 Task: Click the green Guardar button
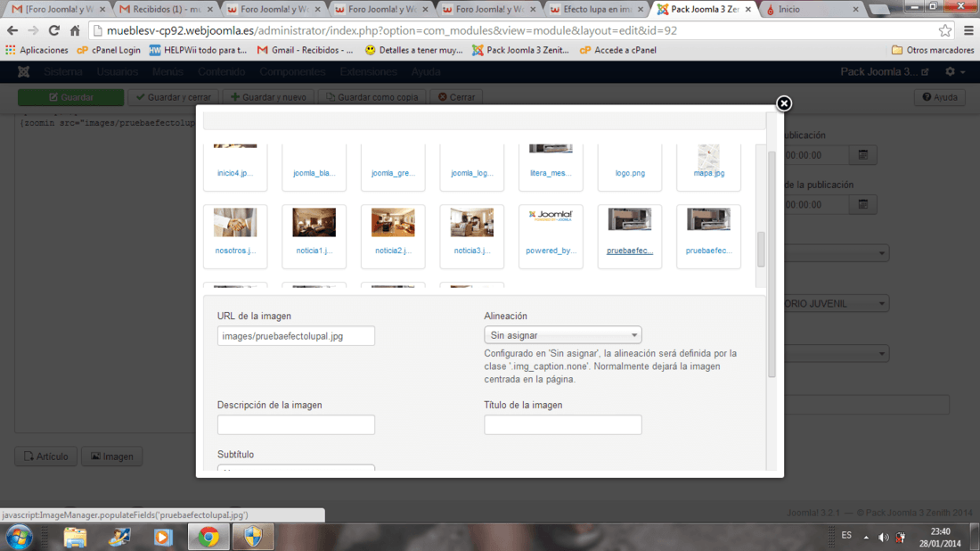click(70, 97)
